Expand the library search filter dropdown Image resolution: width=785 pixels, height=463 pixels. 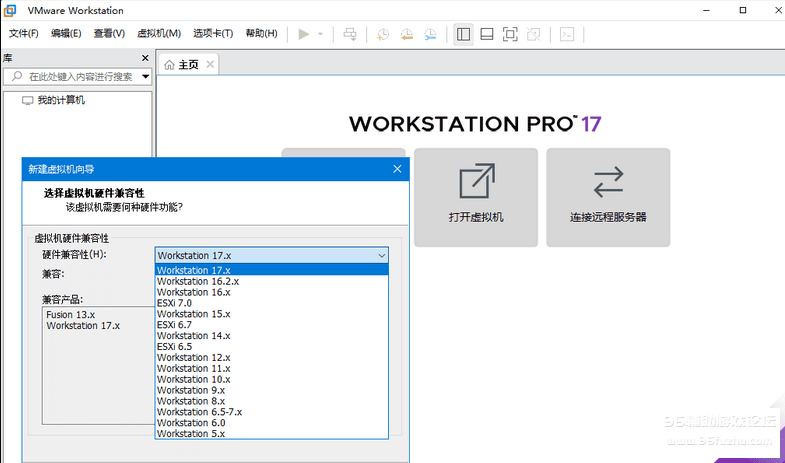point(146,76)
